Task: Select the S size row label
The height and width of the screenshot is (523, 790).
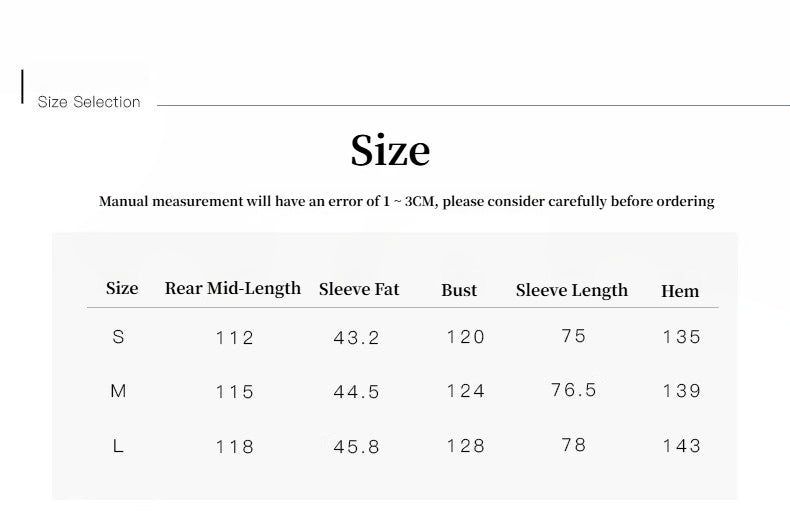Action: (x=119, y=337)
